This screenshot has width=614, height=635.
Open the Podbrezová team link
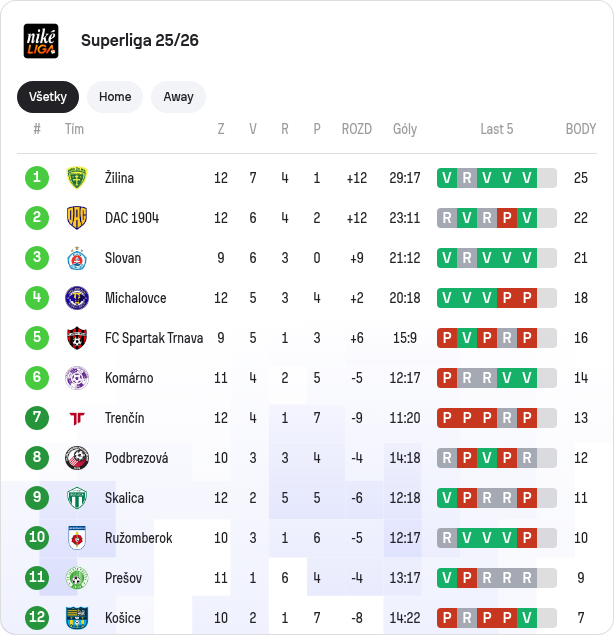[136, 458]
